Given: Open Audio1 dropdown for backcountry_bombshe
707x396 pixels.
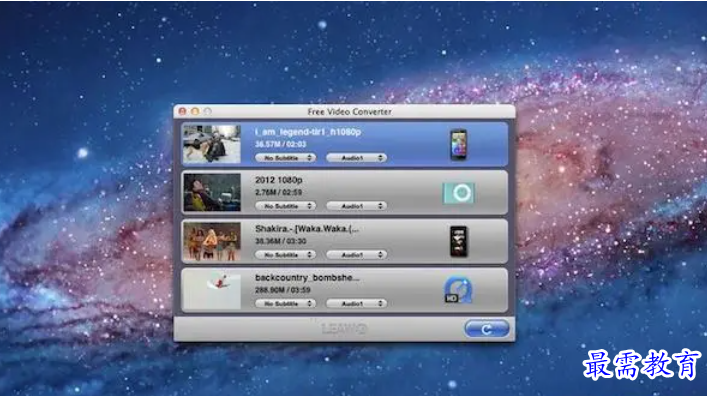Looking at the screenshot, I should pyautogui.click(x=356, y=304).
